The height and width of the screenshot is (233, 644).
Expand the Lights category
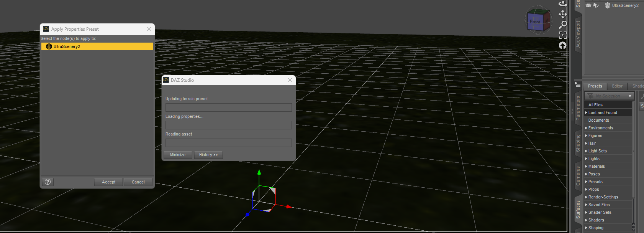pos(586,159)
